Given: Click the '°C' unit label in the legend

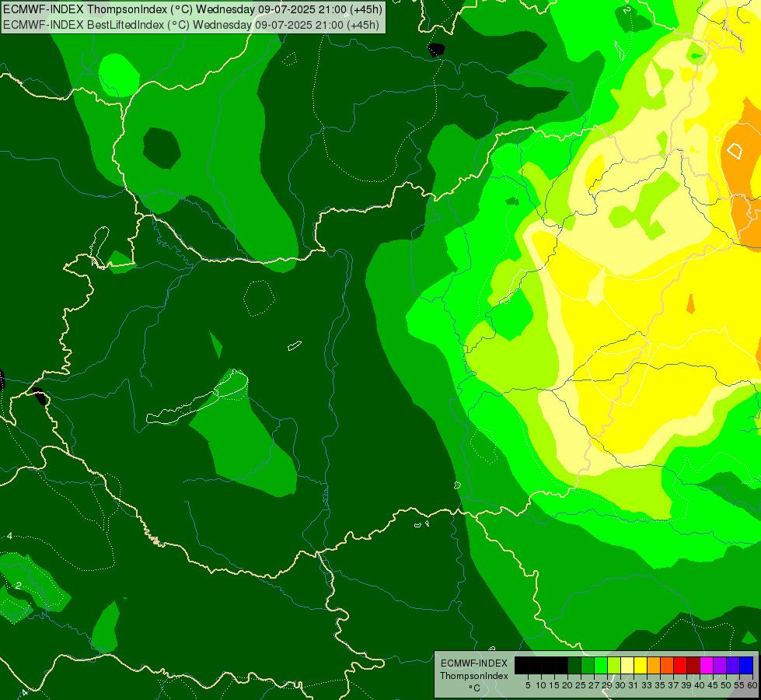Looking at the screenshot, I should (475, 688).
